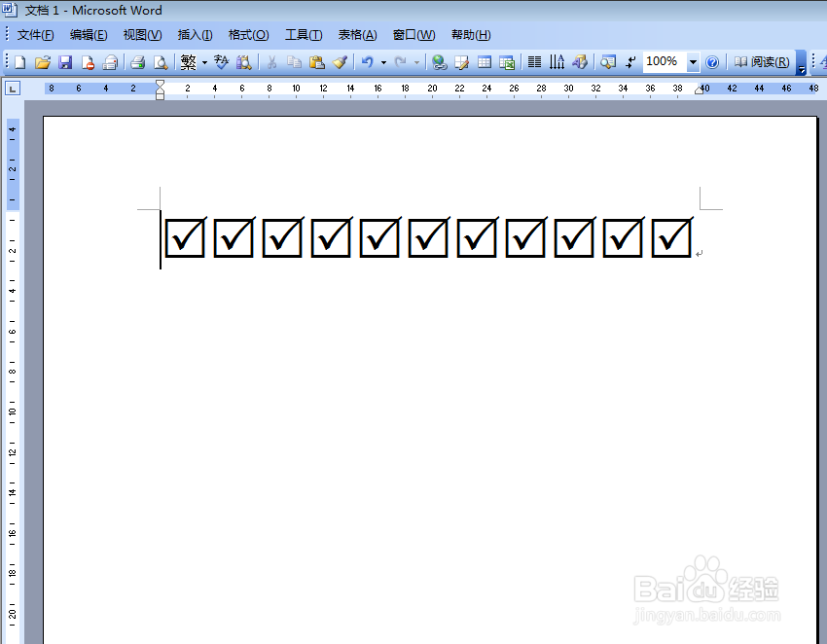827x644 pixels.
Task: Click the tab stop type selector L
Action: pyautogui.click(x=12, y=89)
